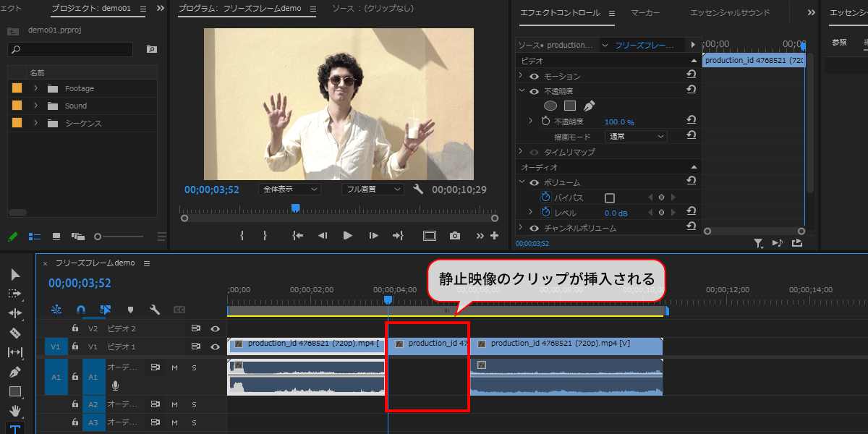868x434 pixels.
Task: Select the Slip tool
Action: 15,352
